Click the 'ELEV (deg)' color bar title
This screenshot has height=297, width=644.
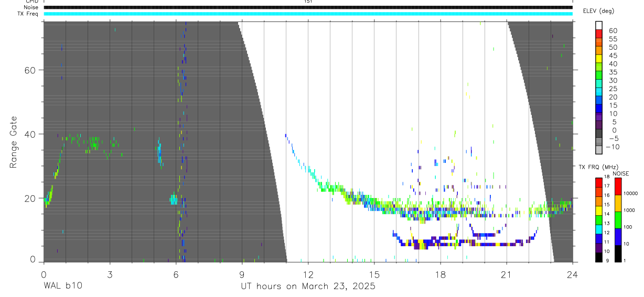point(598,11)
